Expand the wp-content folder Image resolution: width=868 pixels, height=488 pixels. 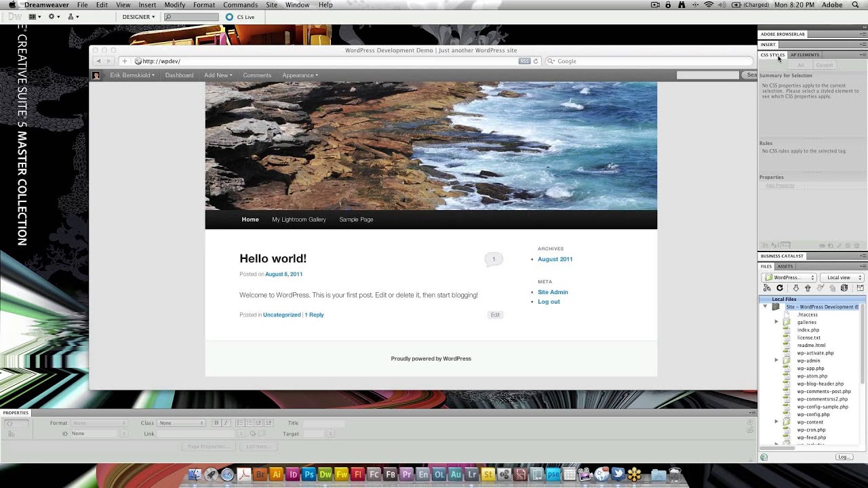pyautogui.click(x=776, y=422)
